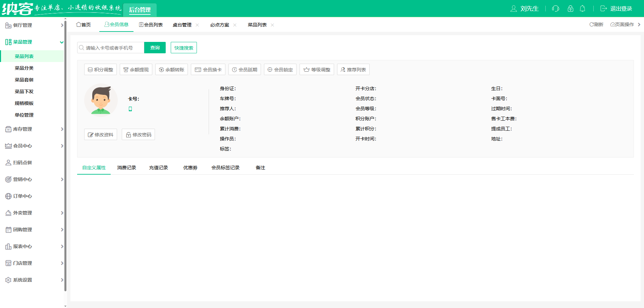Open the notification bell

click(583, 9)
